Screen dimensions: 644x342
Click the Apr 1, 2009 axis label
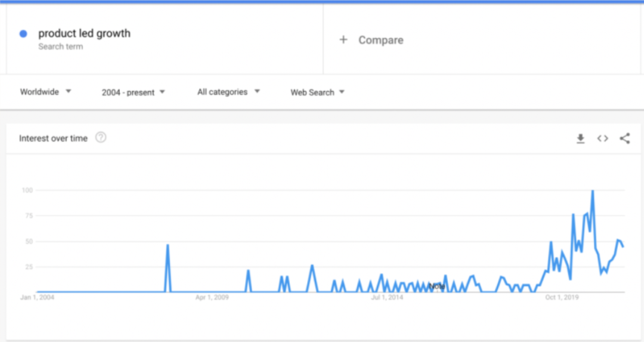coord(212,297)
